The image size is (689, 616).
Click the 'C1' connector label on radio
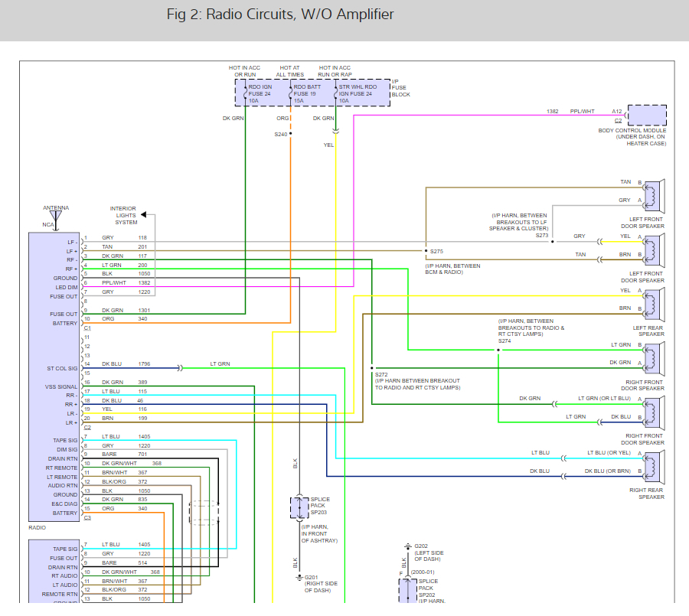pyautogui.click(x=87, y=328)
